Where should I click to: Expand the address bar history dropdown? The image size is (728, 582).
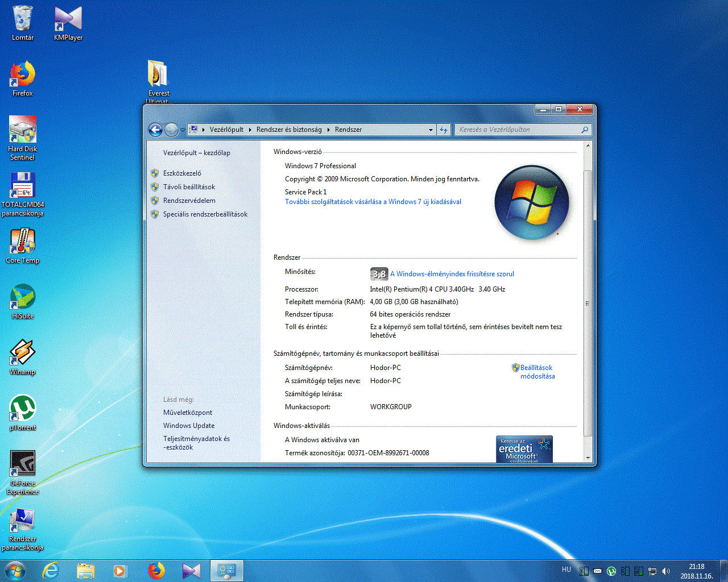(431, 130)
